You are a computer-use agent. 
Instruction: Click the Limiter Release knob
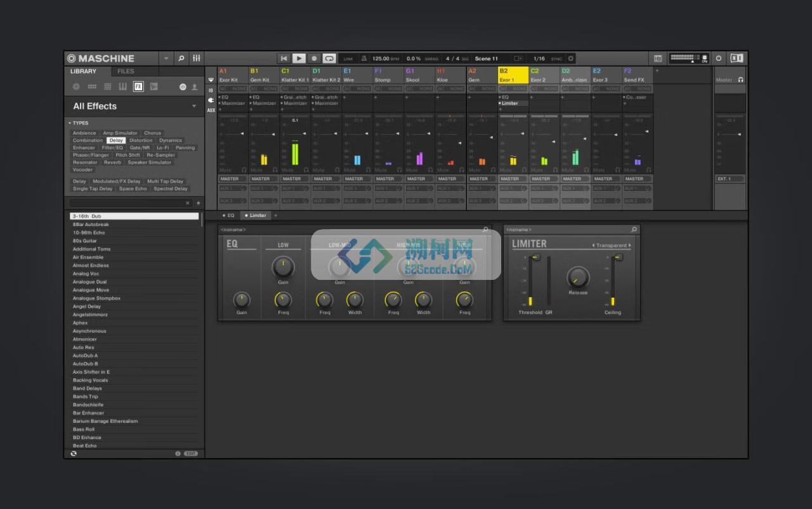click(x=578, y=277)
